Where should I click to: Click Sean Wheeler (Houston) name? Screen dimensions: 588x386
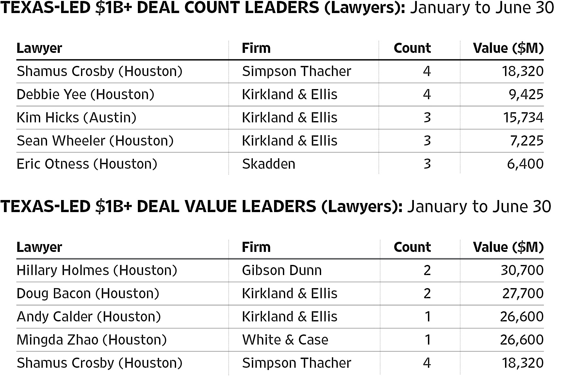[x=95, y=141]
